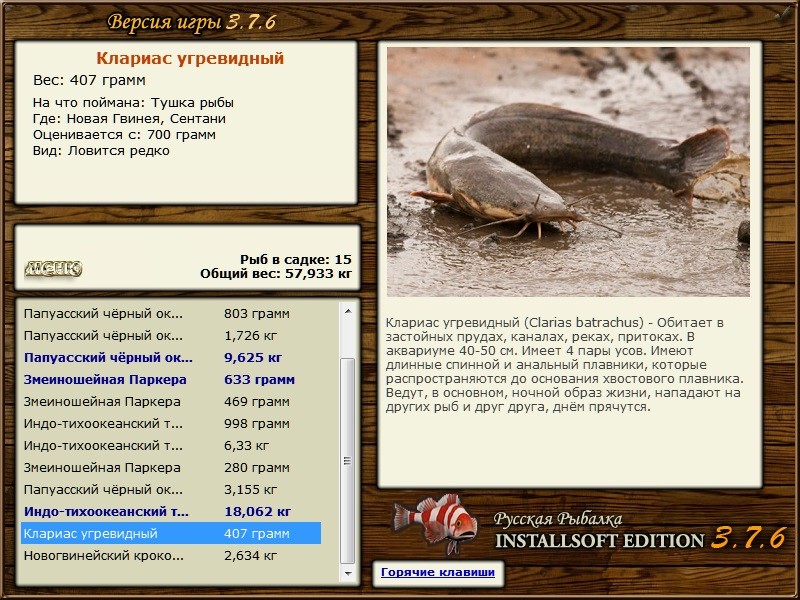Click the scroll-down arrow of the fish list

click(348, 573)
